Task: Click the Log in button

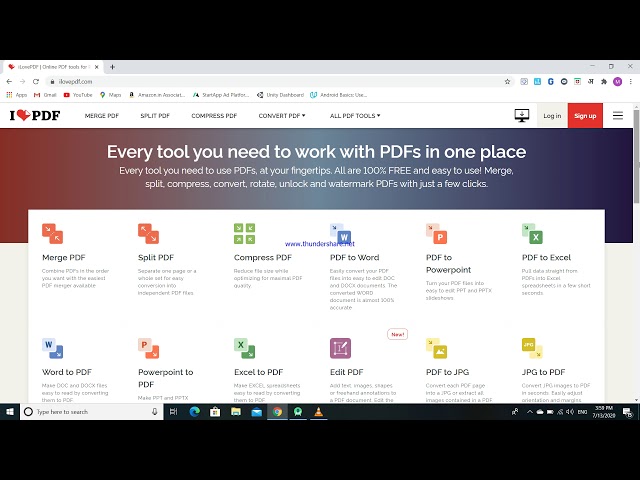Action: point(552,116)
